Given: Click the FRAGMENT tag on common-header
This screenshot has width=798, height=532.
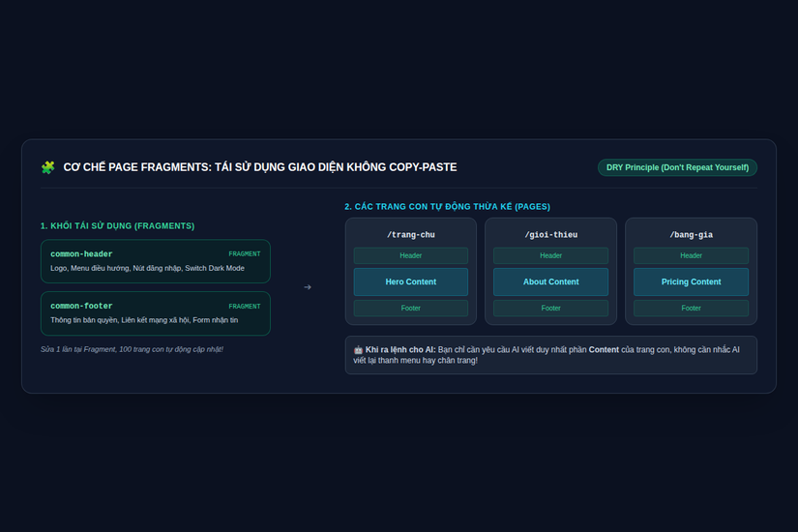Looking at the screenshot, I should pos(245,253).
